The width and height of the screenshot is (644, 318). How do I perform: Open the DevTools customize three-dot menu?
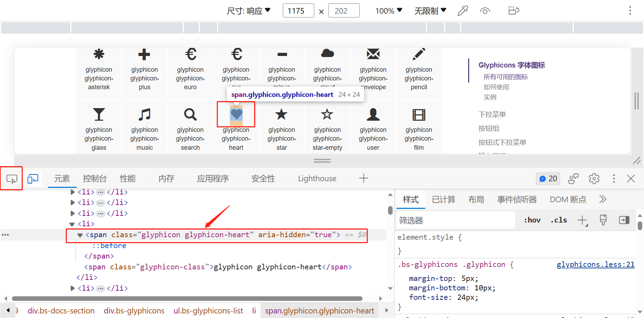click(614, 179)
